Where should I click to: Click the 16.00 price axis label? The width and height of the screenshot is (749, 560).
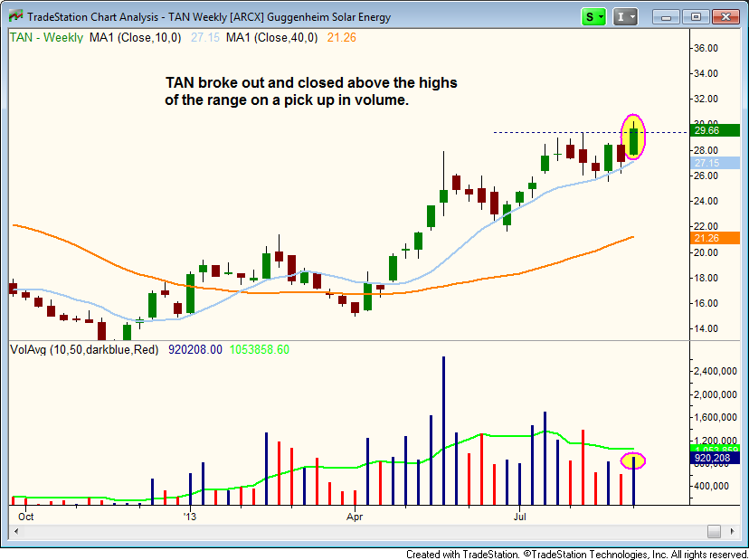[706, 303]
